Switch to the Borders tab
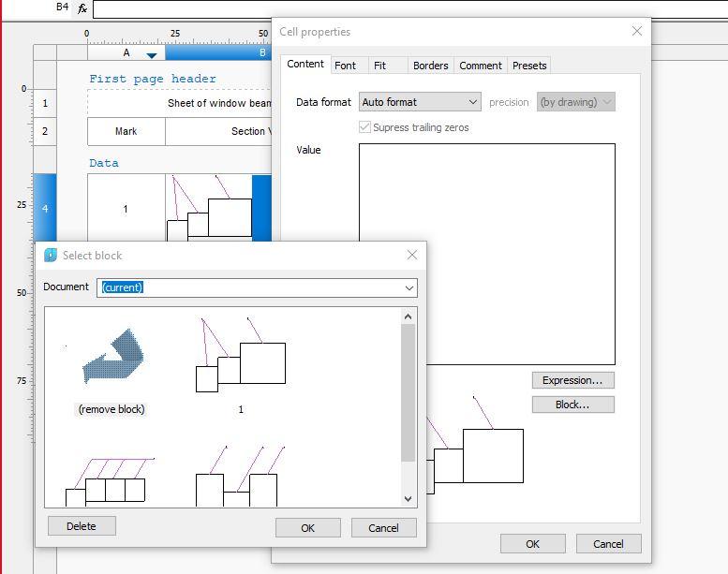Screen dimensions: 728x574 click(430, 66)
